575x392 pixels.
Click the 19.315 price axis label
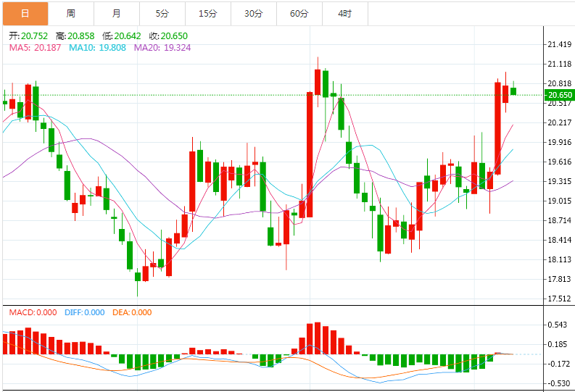click(559, 181)
